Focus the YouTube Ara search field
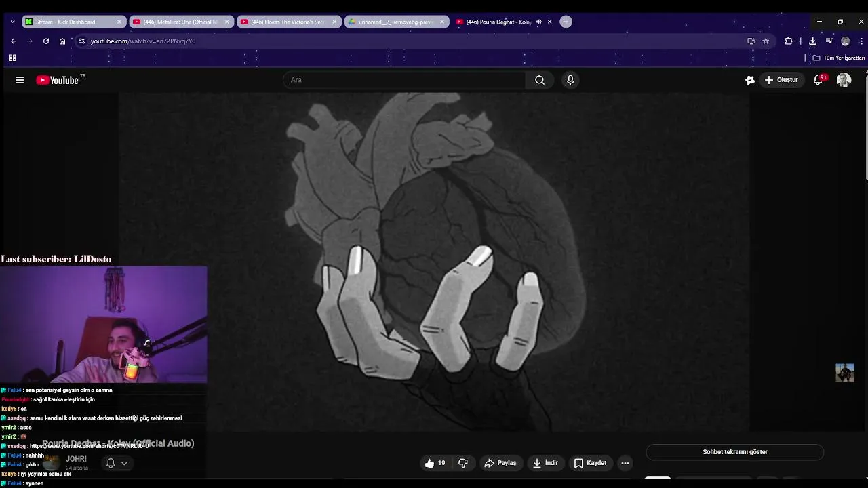 pos(404,80)
